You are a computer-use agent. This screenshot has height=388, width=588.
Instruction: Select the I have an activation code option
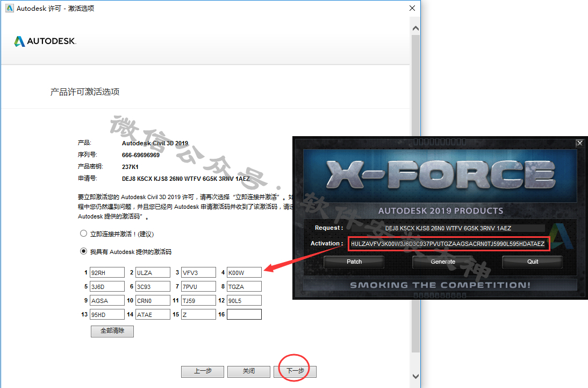(x=84, y=251)
